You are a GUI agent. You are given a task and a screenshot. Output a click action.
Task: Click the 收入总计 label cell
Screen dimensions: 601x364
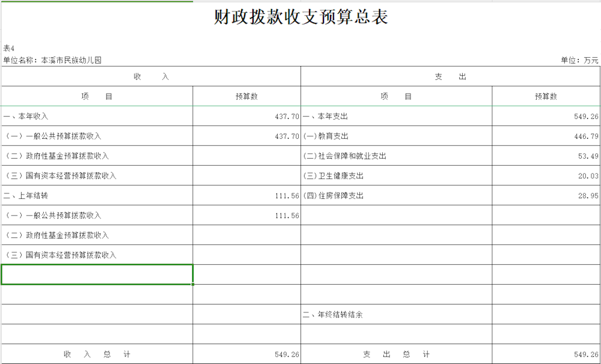[97, 354]
